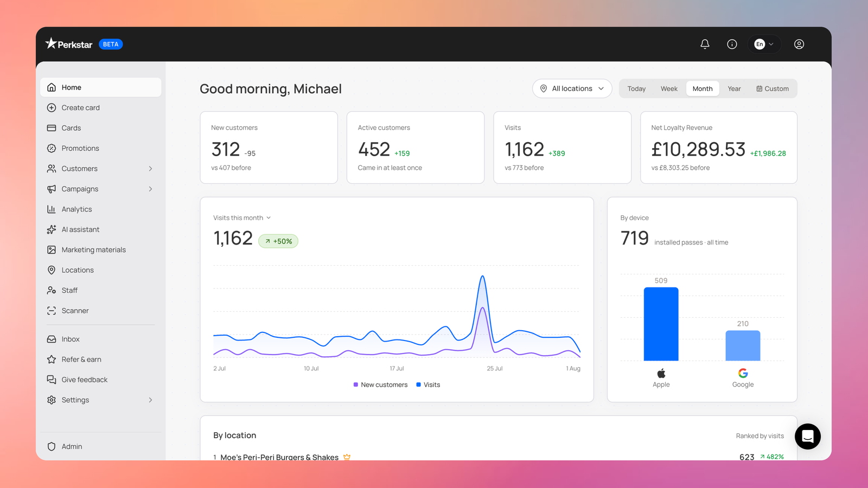This screenshot has height=488, width=868.
Task: Select the Month time range
Action: click(x=703, y=89)
